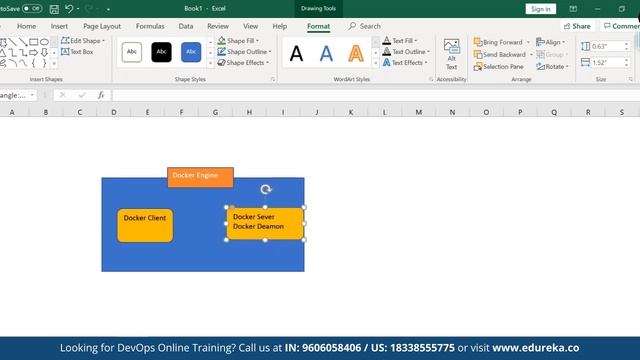Viewport: 640px width, 360px height.
Task: Open Edit Shape dropdown
Action: pos(83,41)
